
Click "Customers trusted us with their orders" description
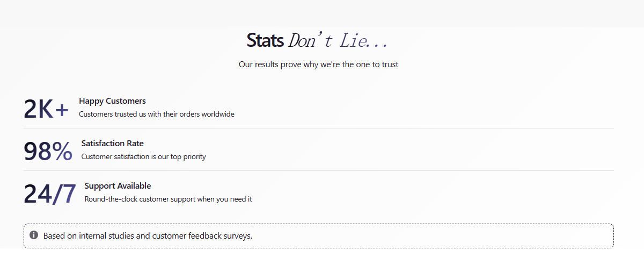pos(156,114)
